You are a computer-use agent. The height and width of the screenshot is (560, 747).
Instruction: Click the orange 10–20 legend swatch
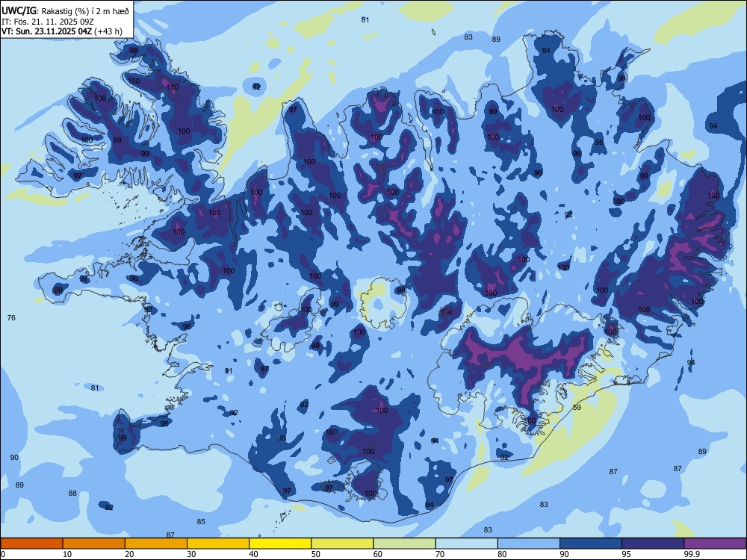pos(94,544)
